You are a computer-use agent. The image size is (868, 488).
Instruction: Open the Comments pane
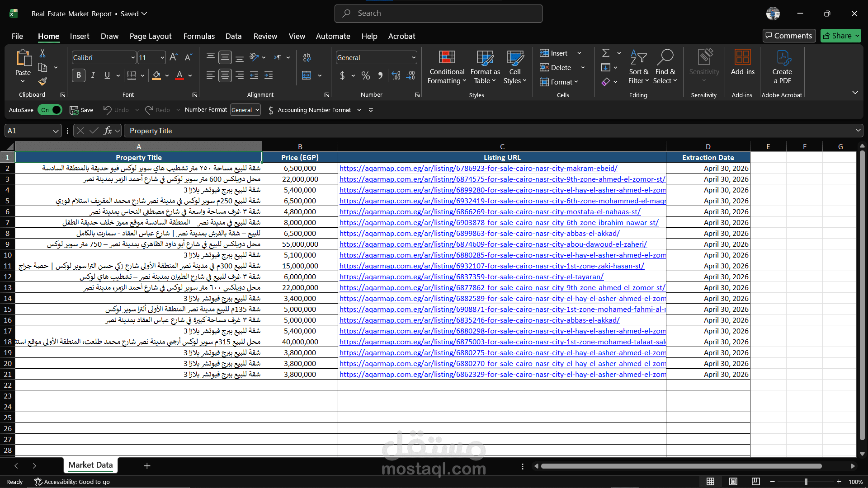click(x=789, y=36)
